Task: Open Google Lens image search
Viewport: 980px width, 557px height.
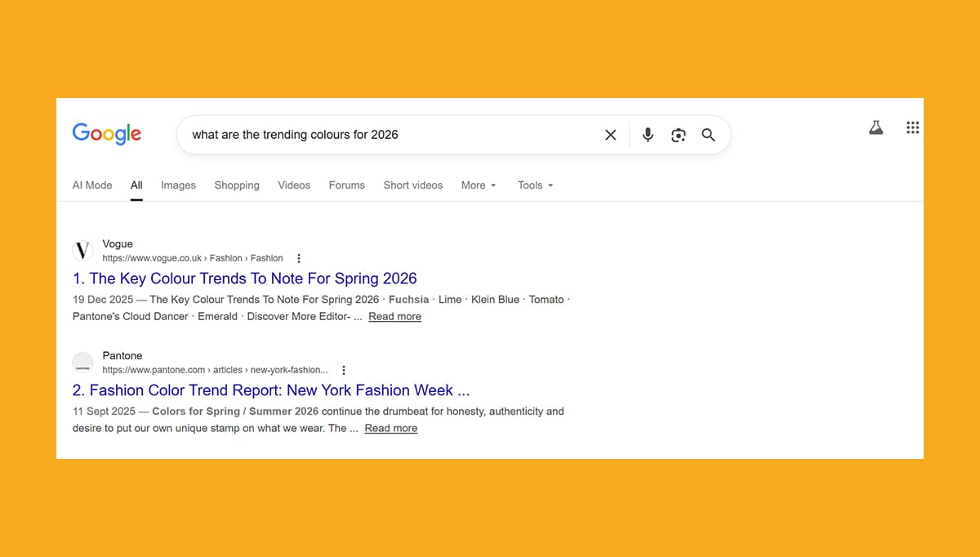Action: point(679,135)
